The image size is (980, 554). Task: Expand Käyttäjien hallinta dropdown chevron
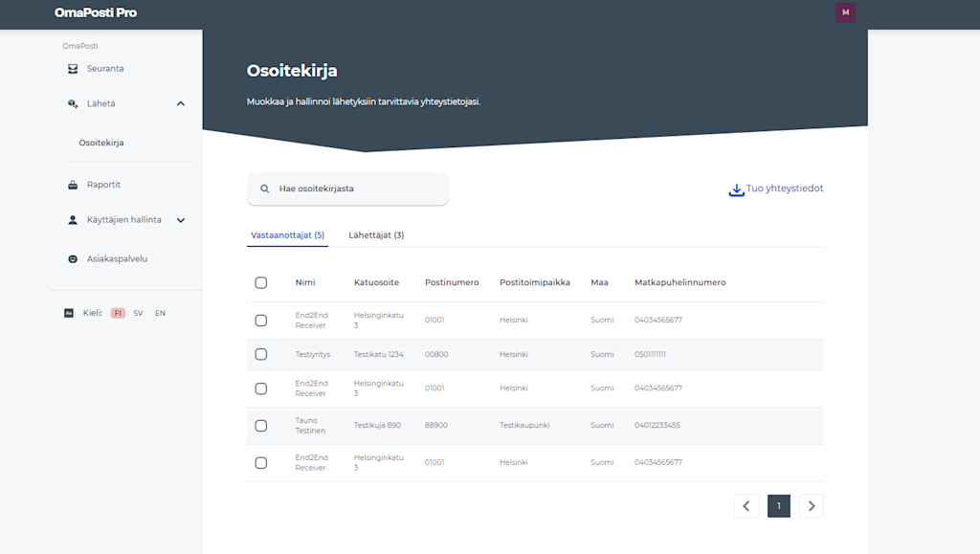(x=181, y=220)
